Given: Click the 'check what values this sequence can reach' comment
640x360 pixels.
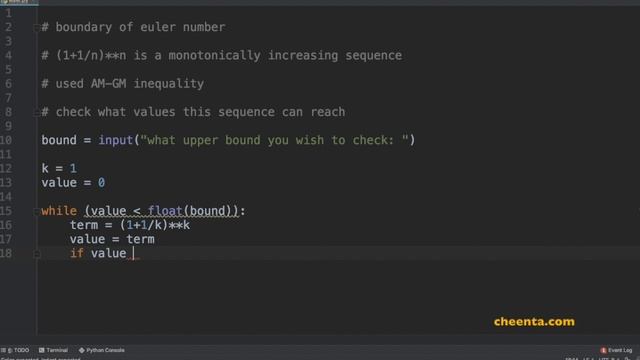Looking at the screenshot, I should pyautogui.click(x=193, y=112).
